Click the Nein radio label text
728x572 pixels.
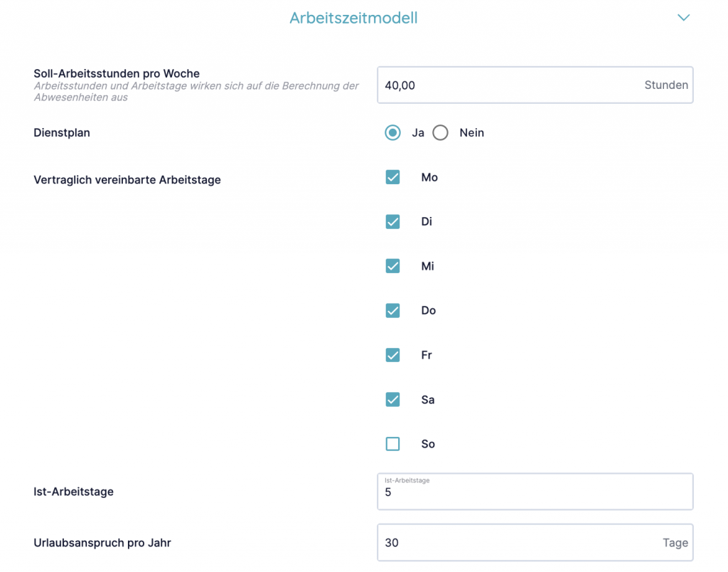click(471, 133)
